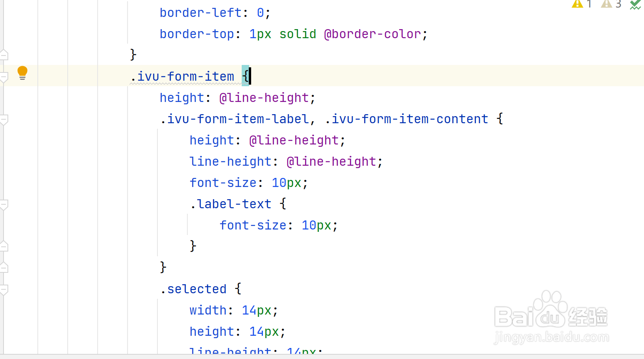Click the highlighted opening brace after .ivu-form-item
This screenshot has height=359, width=644.
click(x=245, y=76)
